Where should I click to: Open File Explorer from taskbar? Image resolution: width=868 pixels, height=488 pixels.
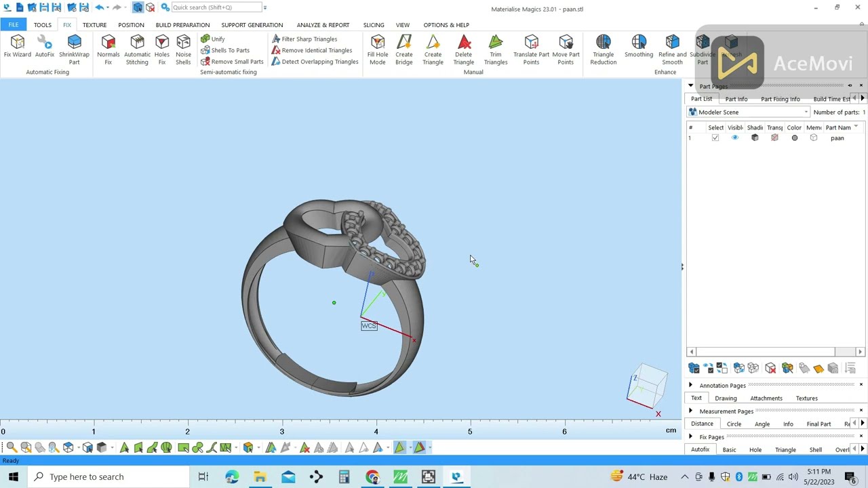coord(260,476)
